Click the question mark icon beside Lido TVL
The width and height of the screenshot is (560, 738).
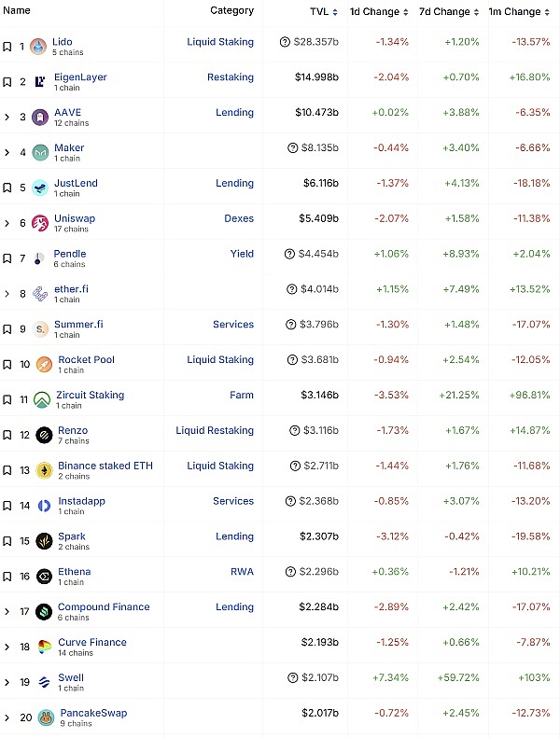click(285, 42)
